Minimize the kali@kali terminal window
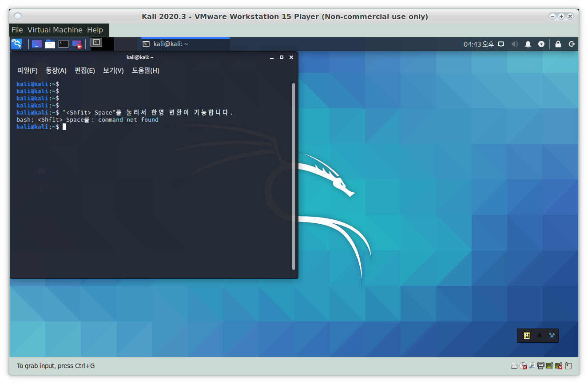 tap(272, 57)
